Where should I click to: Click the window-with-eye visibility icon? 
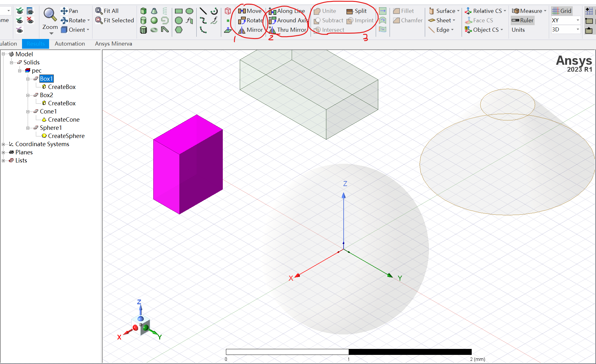coord(30,11)
